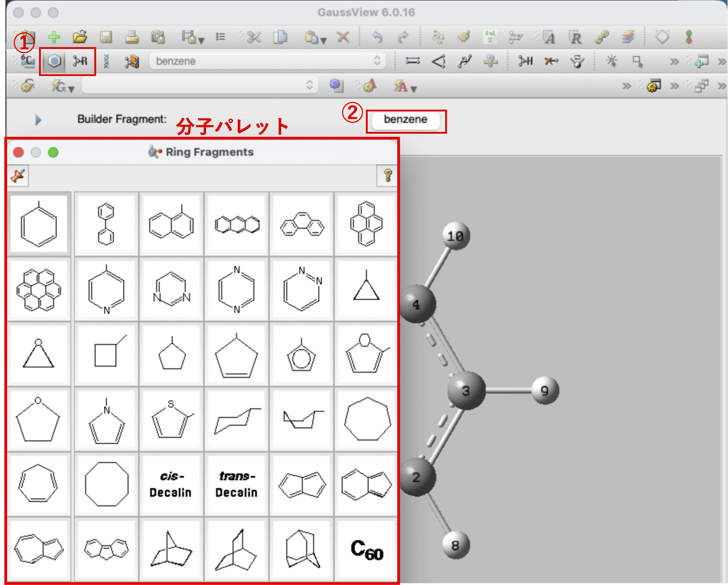The image size is (728, 585).
Task: Toggle the Ring Fragment builder tool
Action: tap(54, 61)
